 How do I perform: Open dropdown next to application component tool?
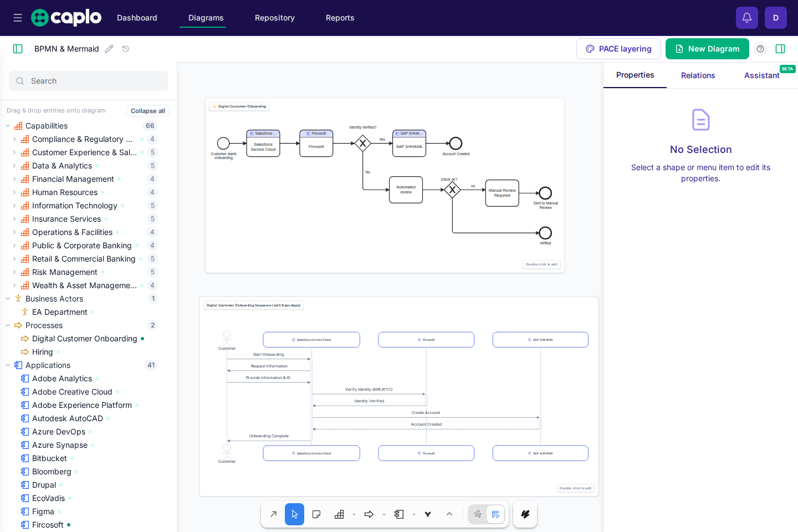coord(414,515)
